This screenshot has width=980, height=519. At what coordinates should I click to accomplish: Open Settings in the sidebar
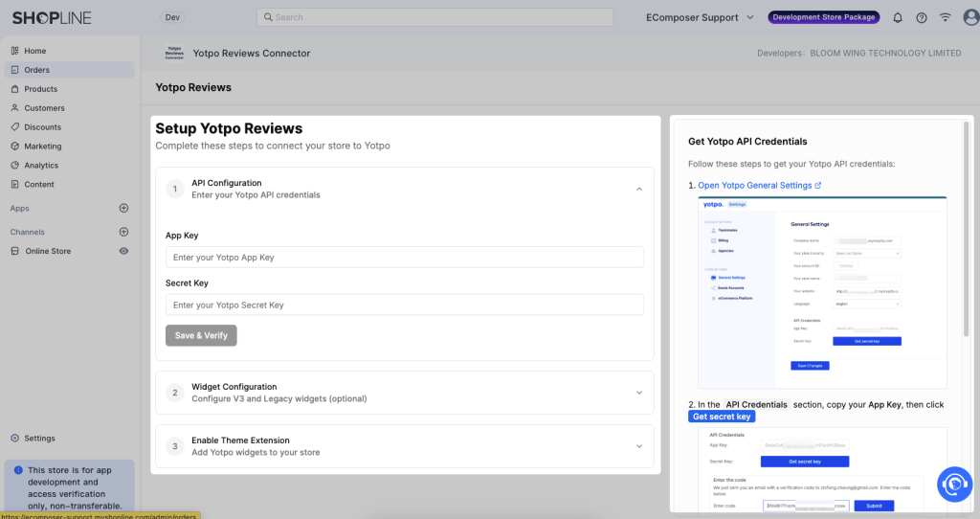pos(39,439)
